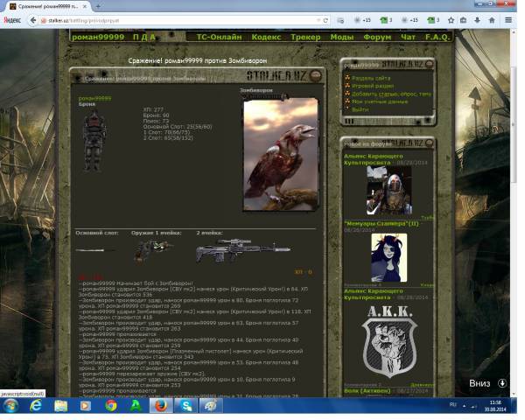Click the A.K.K. fist emblem image

pyautogui.click(x=389, y=342)
